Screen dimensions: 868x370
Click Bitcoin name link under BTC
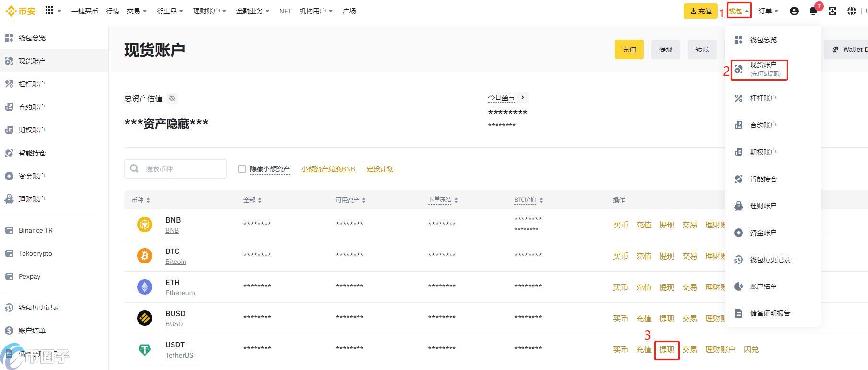tap(176, 262)
